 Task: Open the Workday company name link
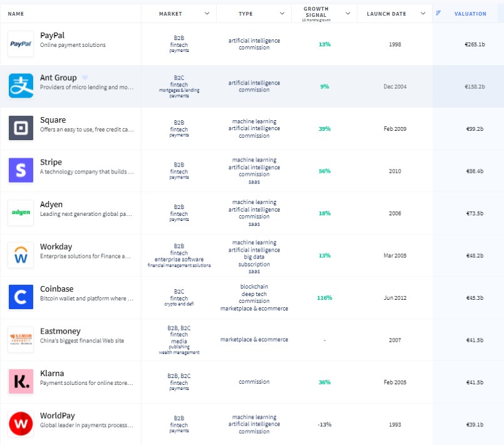coord(56,247)
